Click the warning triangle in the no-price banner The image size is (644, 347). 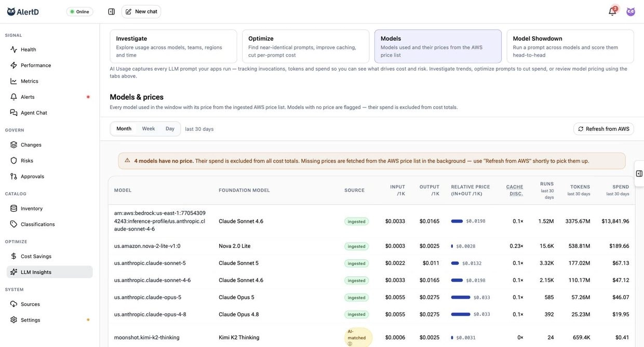tap(127, 161)
